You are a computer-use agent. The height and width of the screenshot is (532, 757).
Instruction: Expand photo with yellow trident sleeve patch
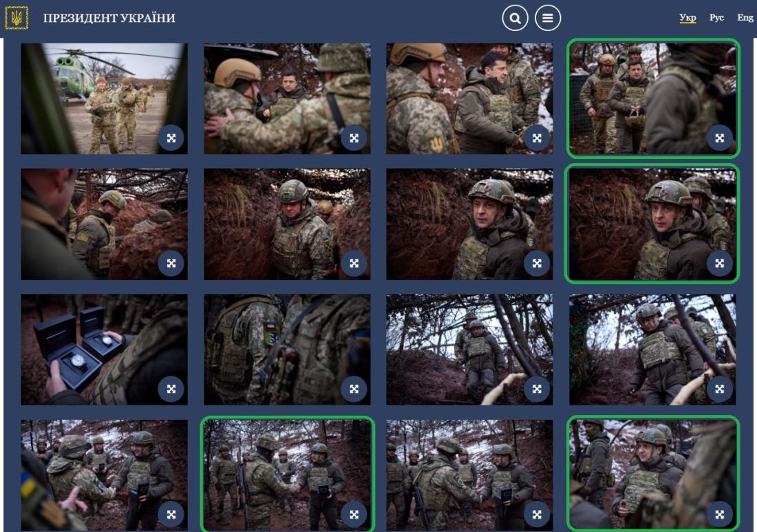pyautogui.click(x=537, y=138)
